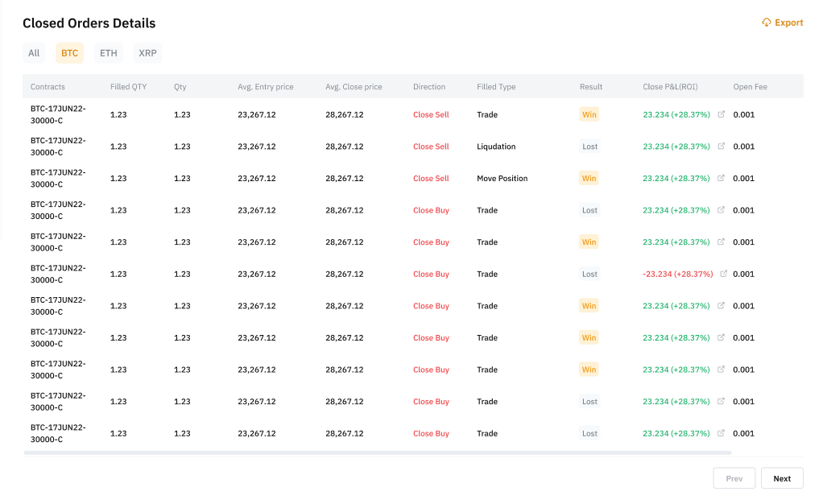Click share icon beside the negative -23.234 P&L

723,274
